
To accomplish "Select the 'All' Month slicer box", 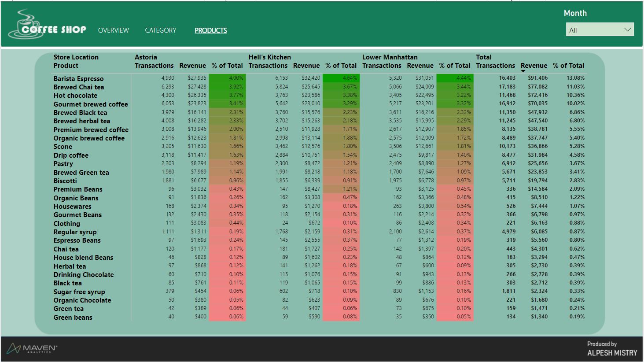I will (x=594, y=30).
